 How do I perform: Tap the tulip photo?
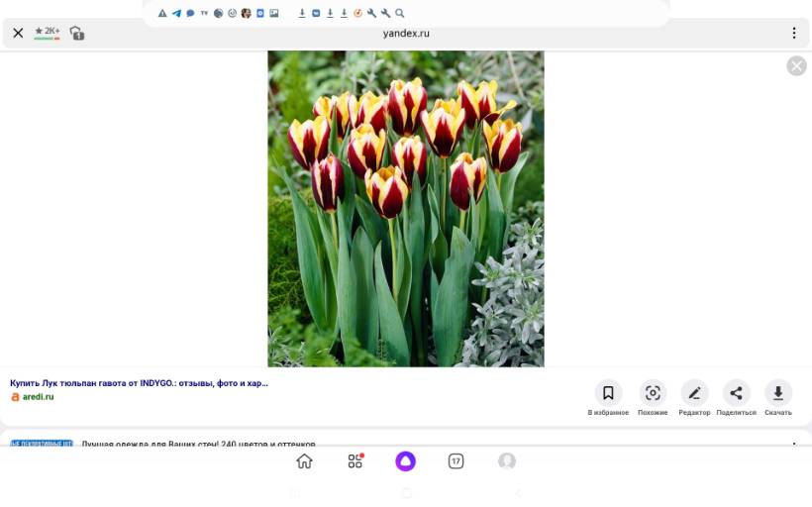[405, 208]
